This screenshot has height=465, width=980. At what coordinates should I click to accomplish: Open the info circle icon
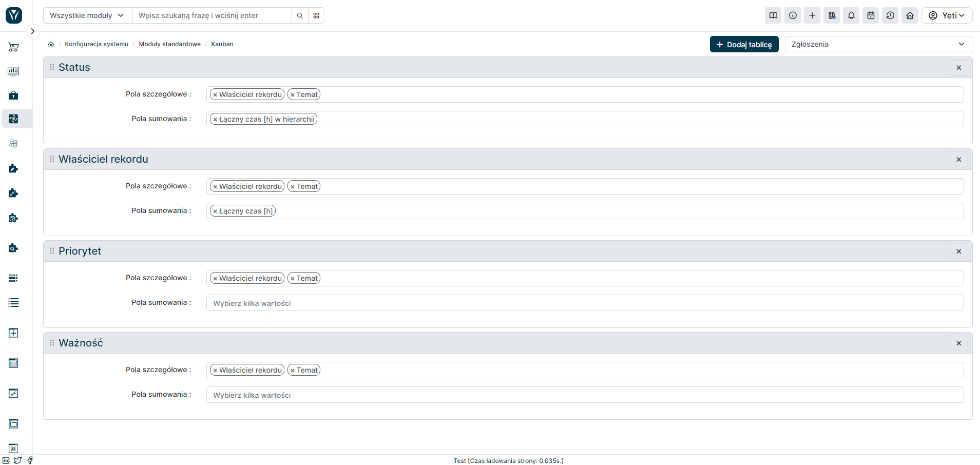click(x=793, y=15)
